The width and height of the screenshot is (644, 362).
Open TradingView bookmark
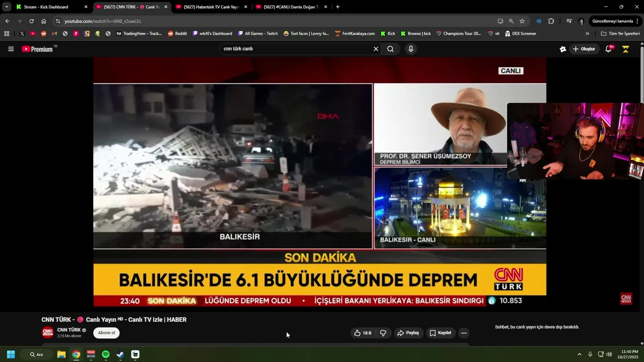point(139,34)
